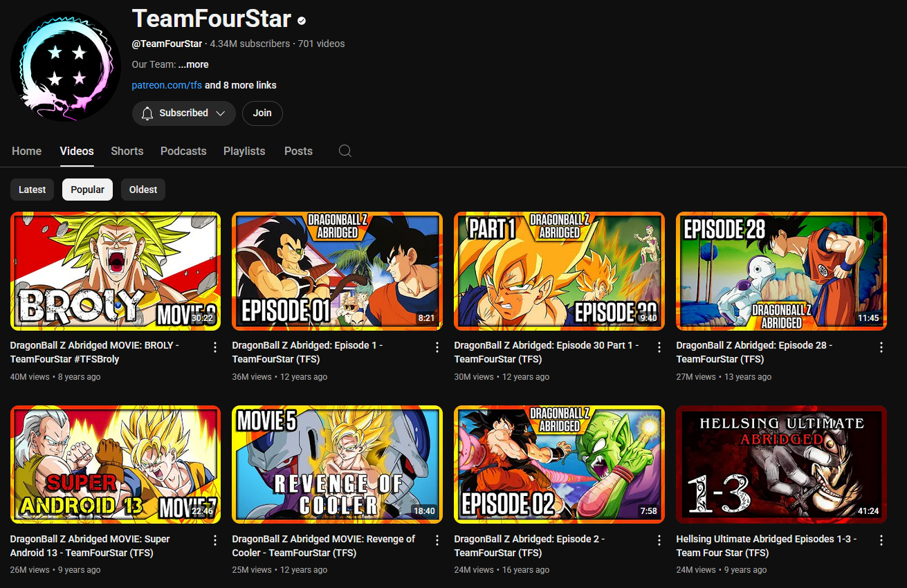
Task: Select the Oldest sort chip
Action: [x=143, y=190]
